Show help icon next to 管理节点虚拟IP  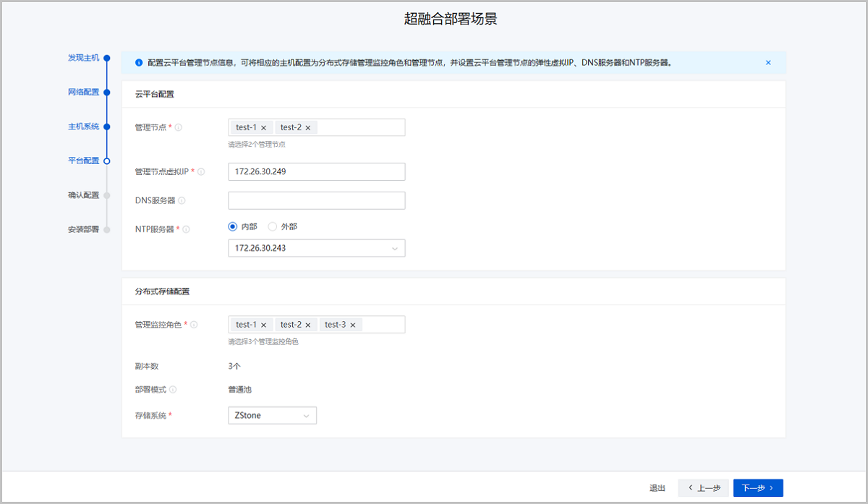click(x=201, y=172)
